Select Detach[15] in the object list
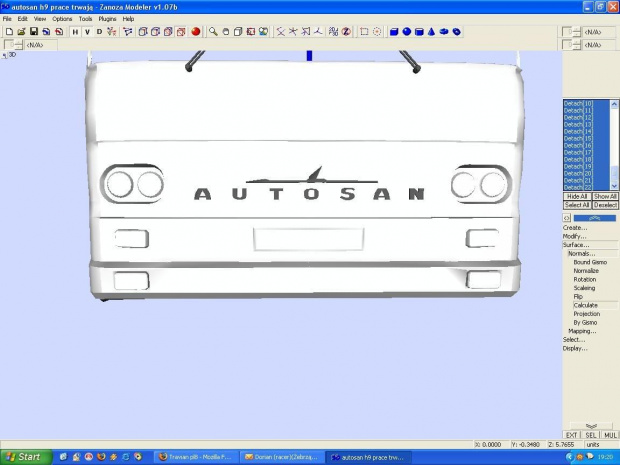The image size is (620, 465). (578, 138)
